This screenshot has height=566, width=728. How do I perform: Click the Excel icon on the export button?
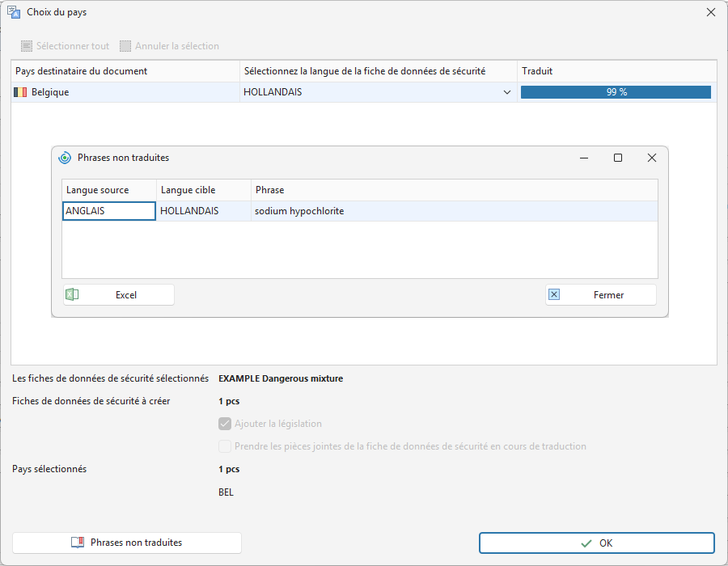pyautogui.click(x=72, y=294)
